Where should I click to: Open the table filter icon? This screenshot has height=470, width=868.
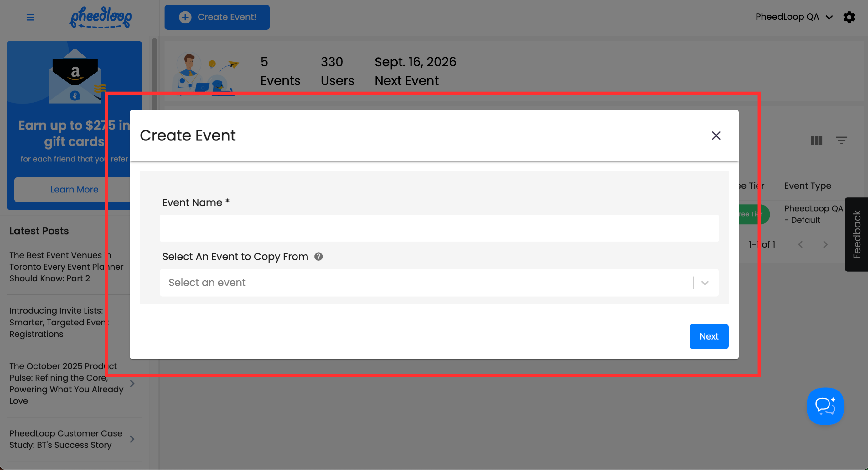click(841, 140)
